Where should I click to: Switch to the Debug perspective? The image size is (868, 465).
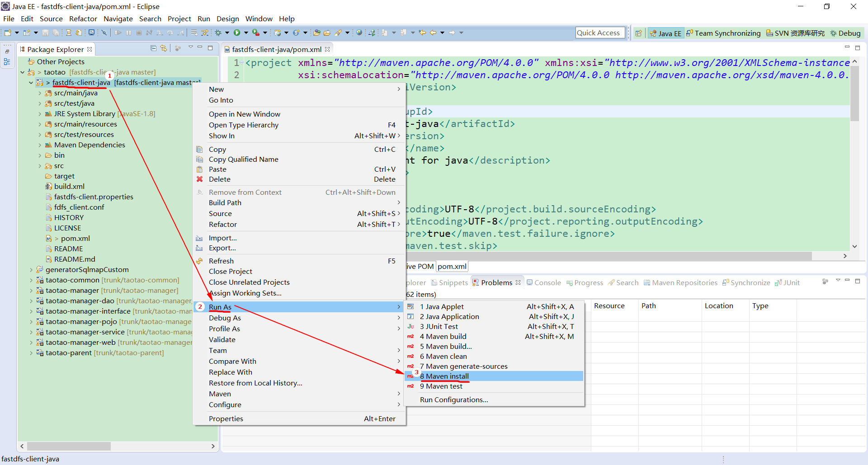(x=845, y=33)
